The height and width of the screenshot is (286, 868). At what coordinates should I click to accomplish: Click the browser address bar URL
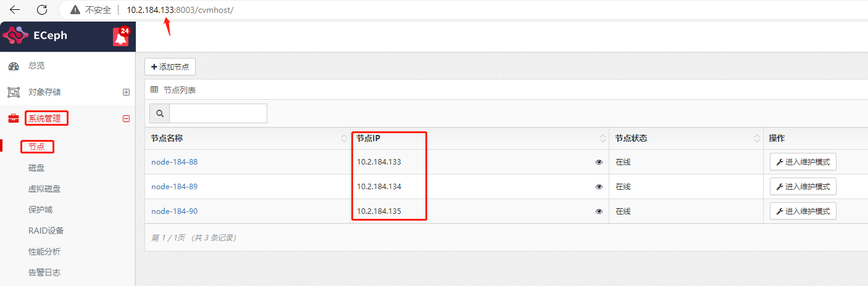pos(180,10)
